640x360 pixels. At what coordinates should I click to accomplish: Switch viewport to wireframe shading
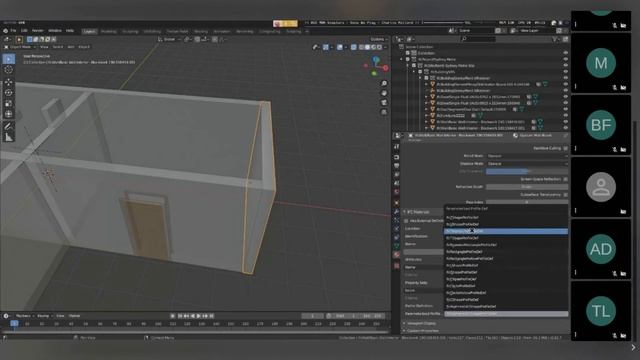coord(362,47)
